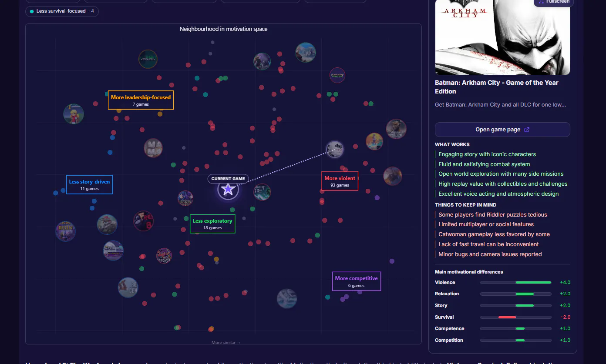
Task: Open the yellow-orange game thumbnail near Batman
Action: pos(374,141)
